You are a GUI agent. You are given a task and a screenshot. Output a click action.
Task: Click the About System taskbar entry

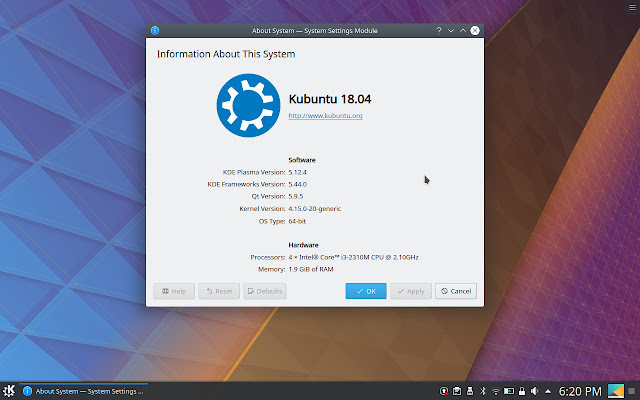point(83,391)
